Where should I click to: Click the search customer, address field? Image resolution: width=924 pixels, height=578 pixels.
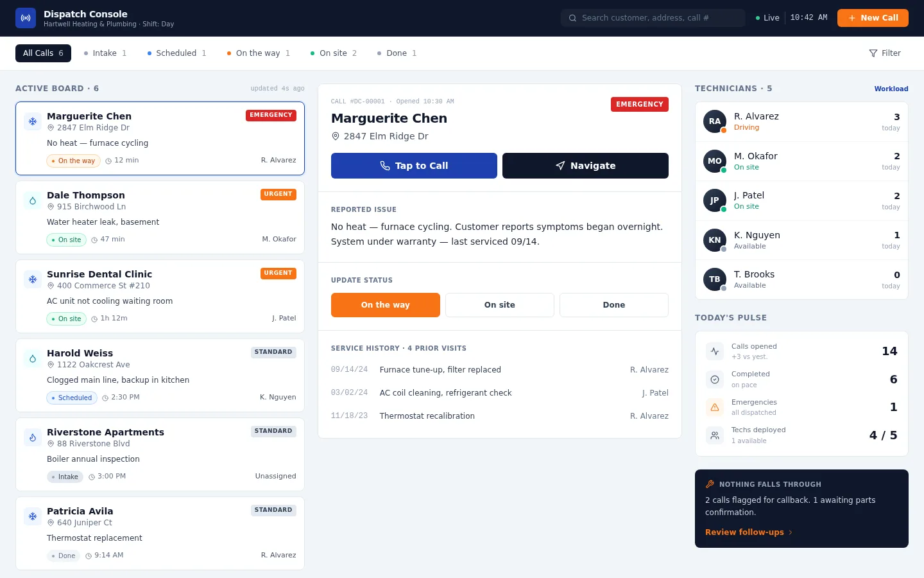(x=653, y=18)
